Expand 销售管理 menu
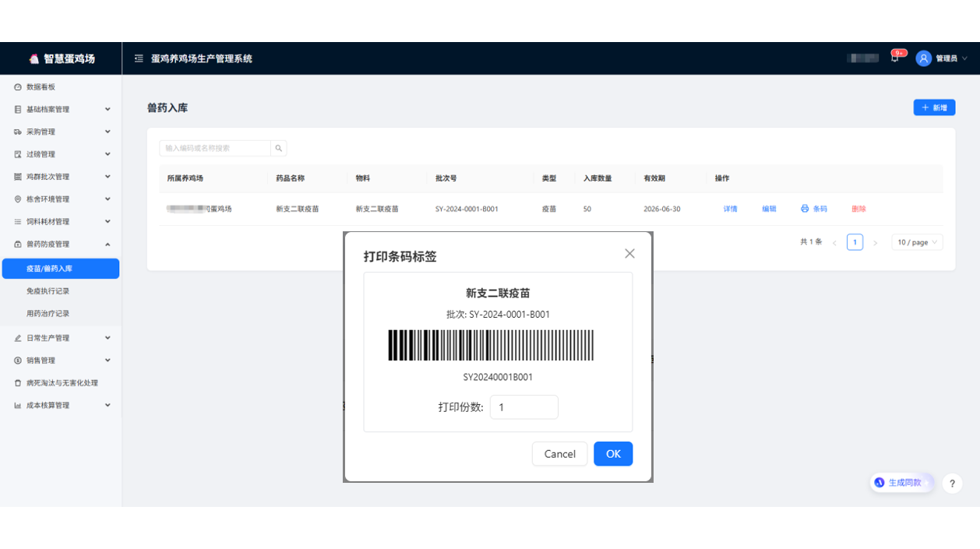The image size is (980, 549). [x=61, y=361]
